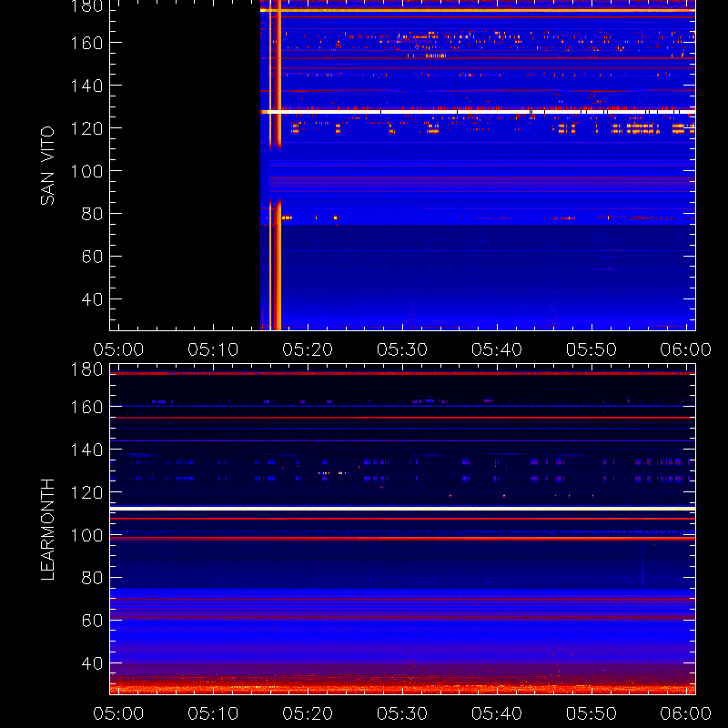This screenshot has width=728, height=728.
Task: Click the SAN VITO axis title
Action: pos(47,166)
